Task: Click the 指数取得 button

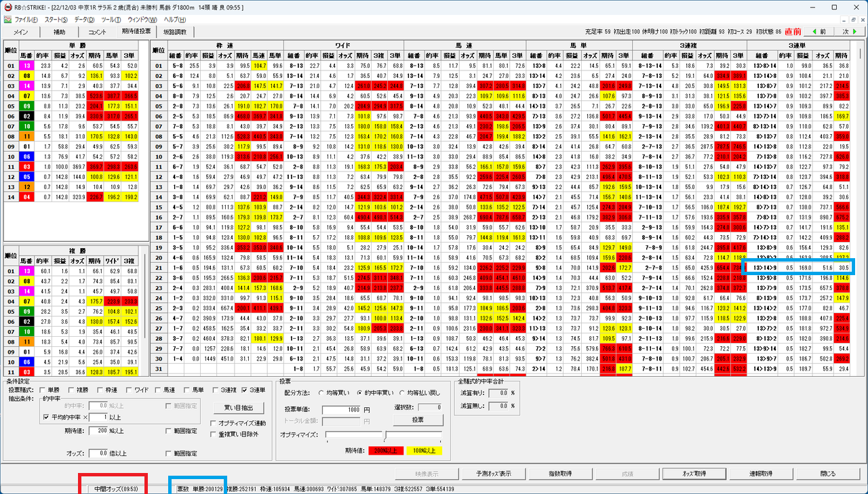Action: point(561,474)
